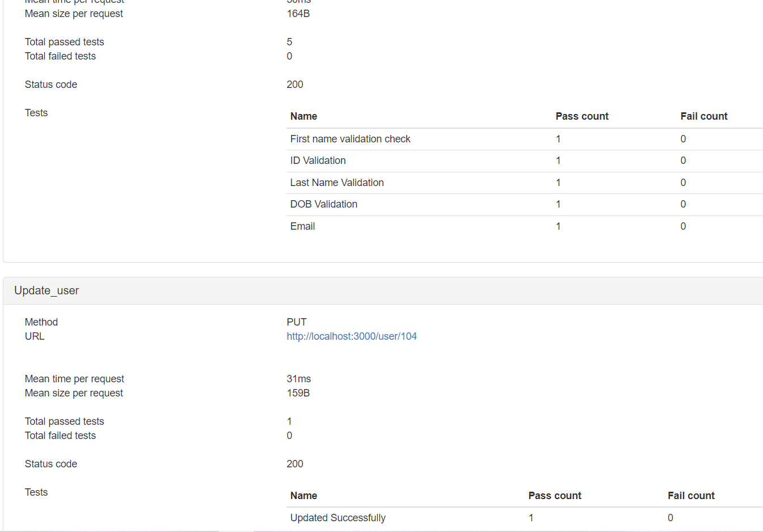Click First name validation check row name

(350, 139)
